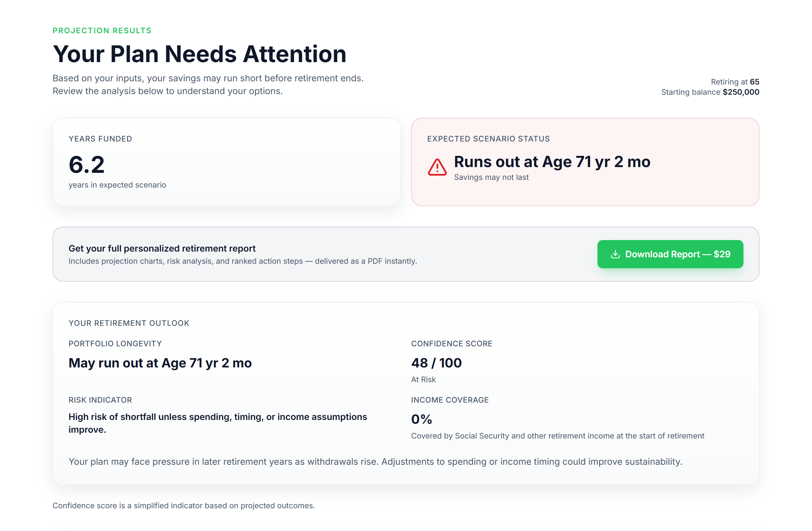Click the Confidence score disclaimer footnote
Screen dimensions: 812x531
click(184, 505)
